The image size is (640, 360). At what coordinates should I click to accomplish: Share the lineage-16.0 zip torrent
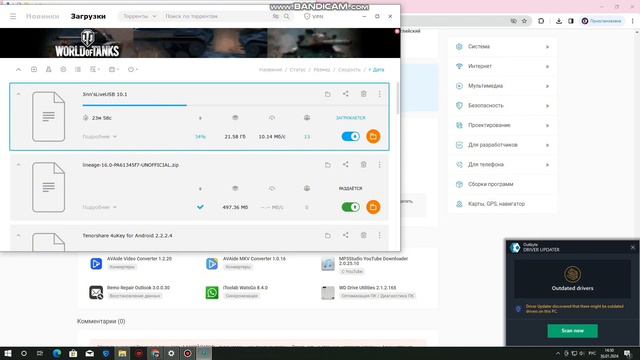coord(346,164)
